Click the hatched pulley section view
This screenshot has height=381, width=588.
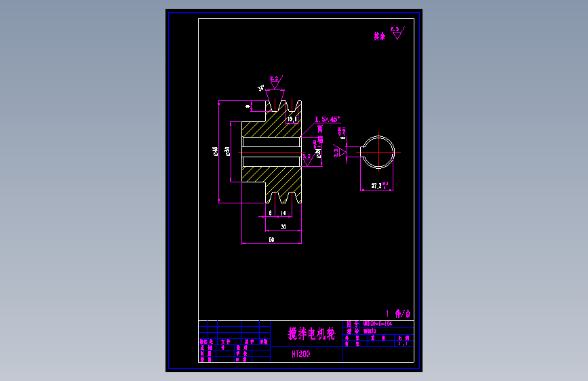tap(272, 152)
